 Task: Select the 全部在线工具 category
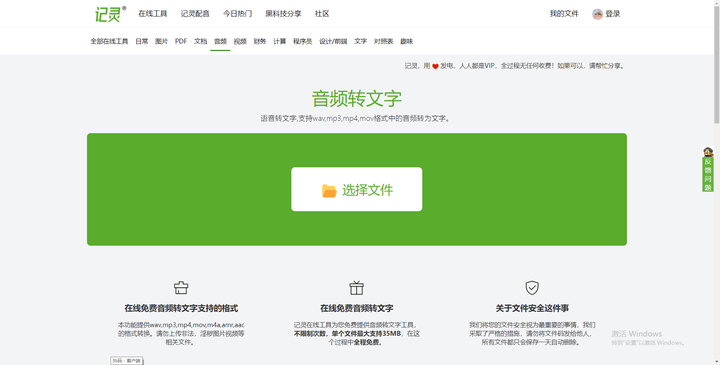(109, 41)
